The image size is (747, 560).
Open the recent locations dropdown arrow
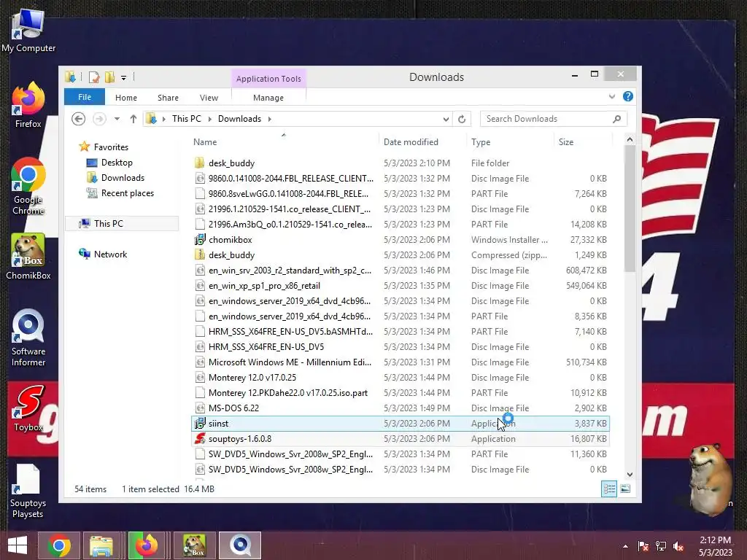117,119
